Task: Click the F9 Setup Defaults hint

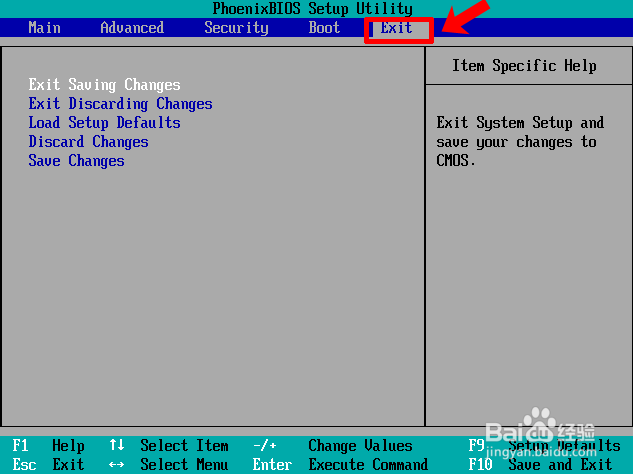Action: [545, 446]
